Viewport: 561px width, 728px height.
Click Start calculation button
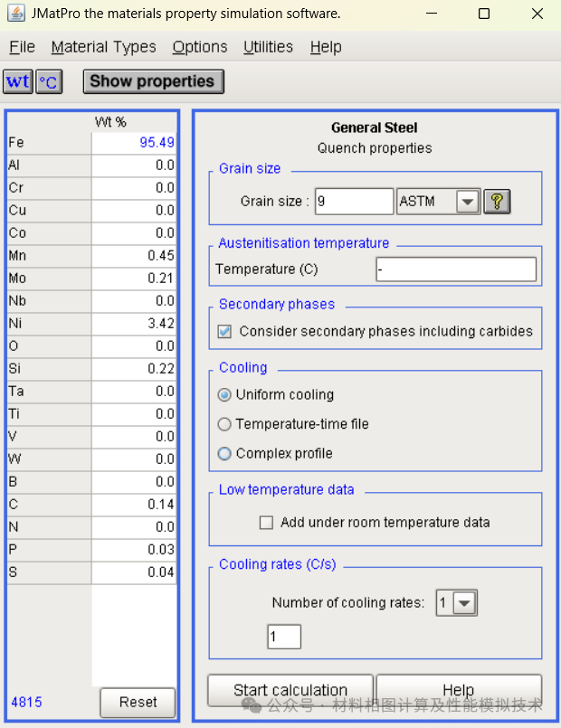(290, 690)
